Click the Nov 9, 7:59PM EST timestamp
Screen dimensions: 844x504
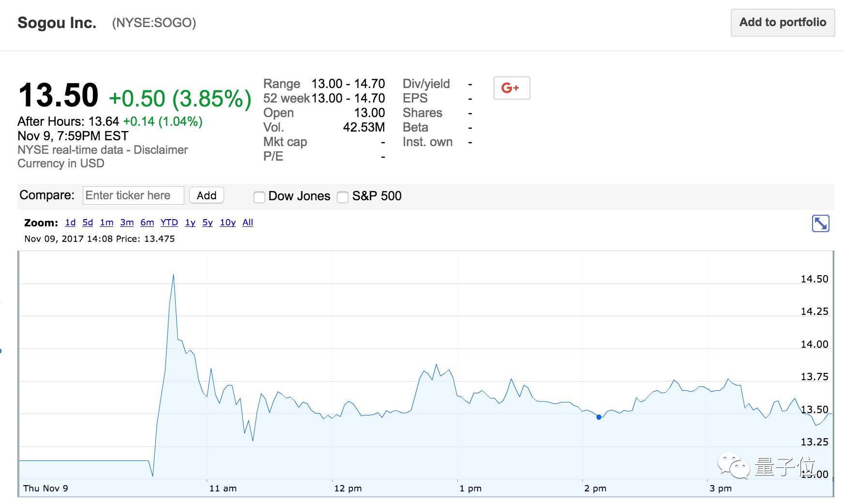pyautogui.click(x=73, y=136)
